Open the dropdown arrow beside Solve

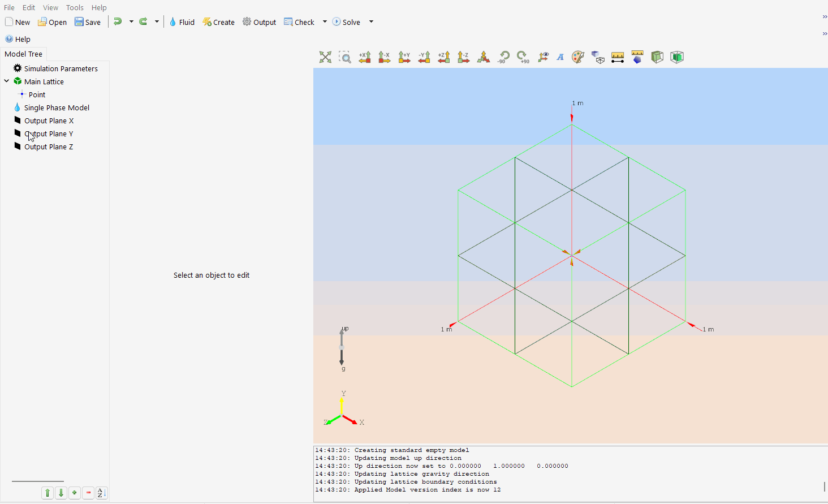pyautogui.click(x=371, y=22)
